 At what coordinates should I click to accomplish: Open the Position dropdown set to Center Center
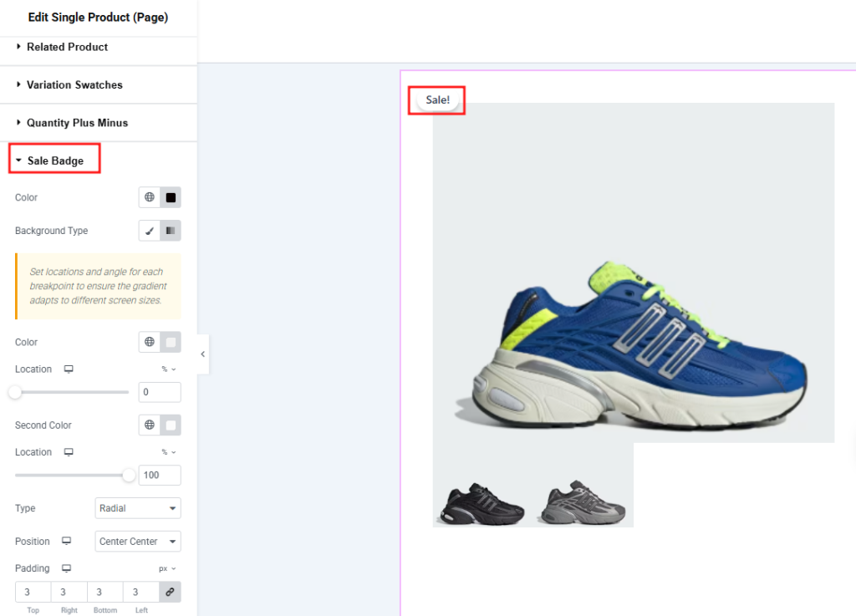click(x=138, y=542)
